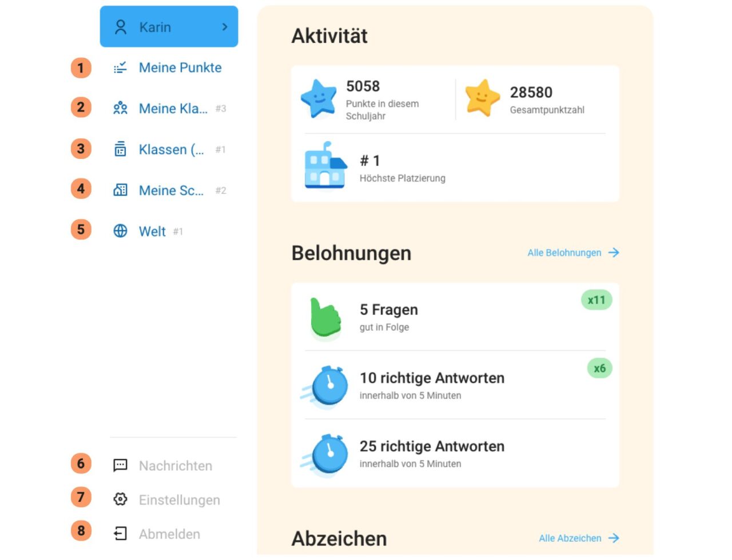Click the Karin user profile icon

click(x=121, y=26)
